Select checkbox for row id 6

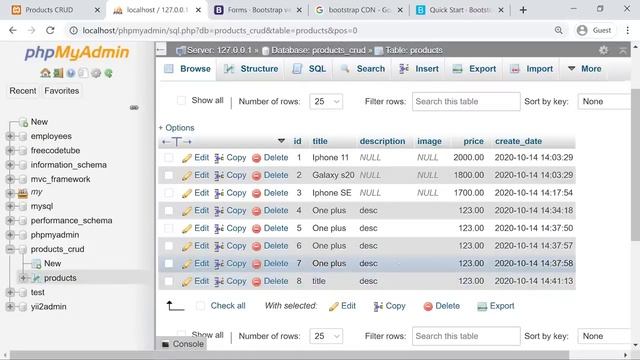point(169,246)
